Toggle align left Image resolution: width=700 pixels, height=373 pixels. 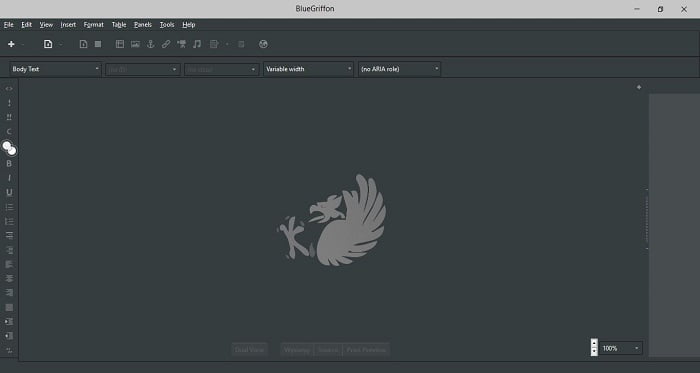(9, 264)
